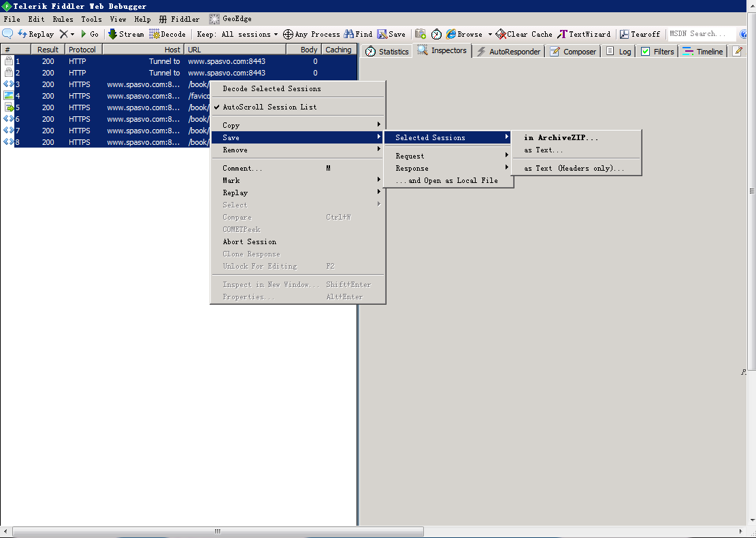
Task: Open the Tools menu
Action: [x=92, y=19]
